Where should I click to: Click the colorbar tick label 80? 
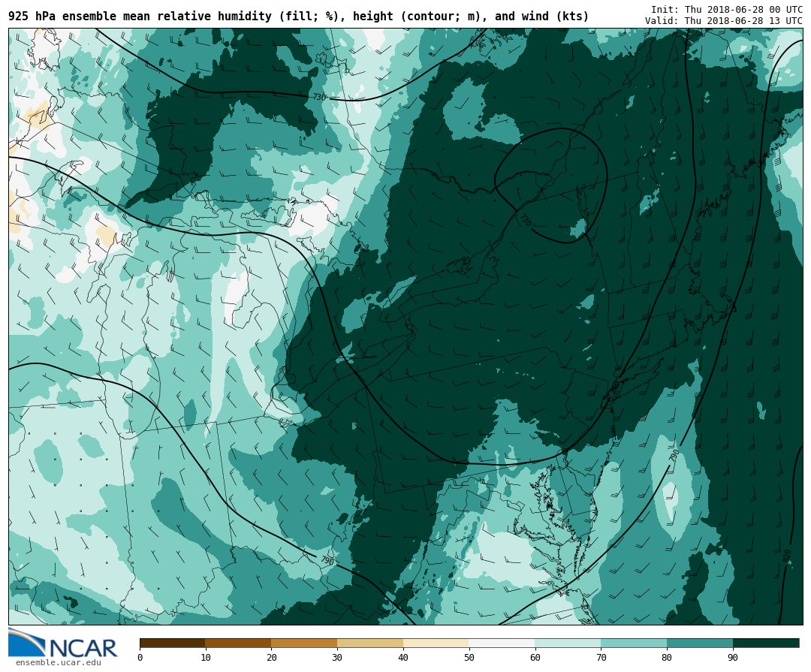tap(667, 658)
